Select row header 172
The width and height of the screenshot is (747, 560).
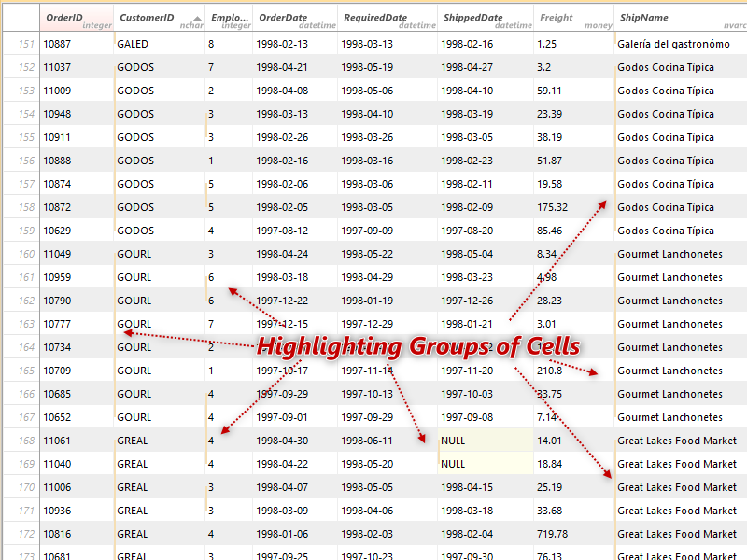pos(21,534)
